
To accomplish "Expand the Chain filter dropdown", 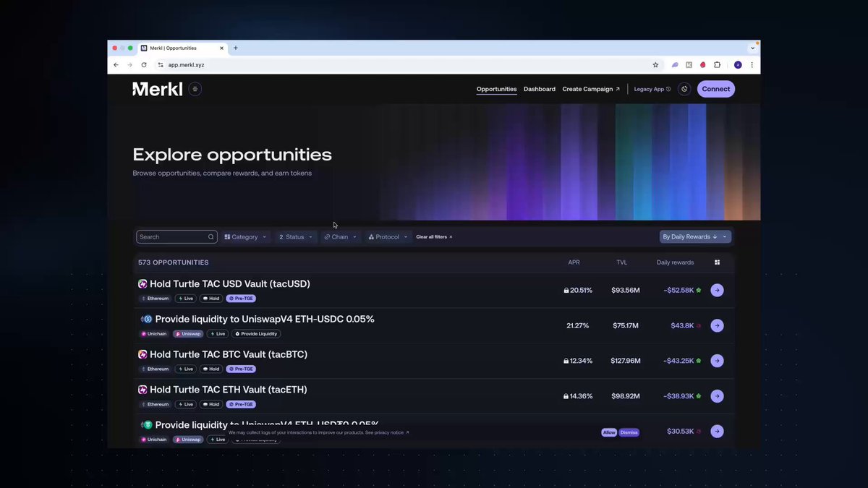I will [340, 236].
